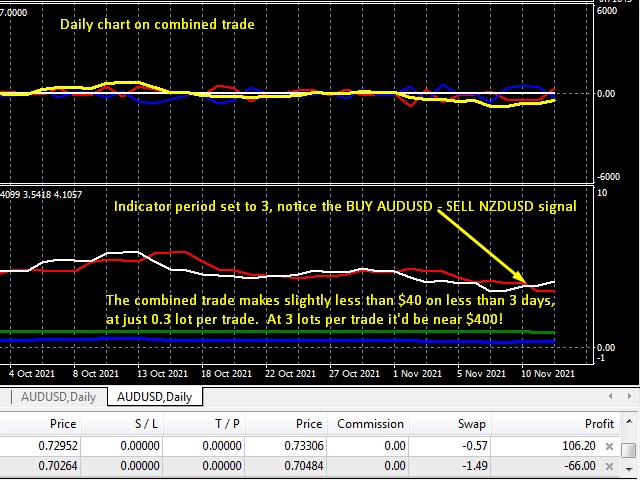
Task: Click the profit value 106.20
Action: point(579,446)
